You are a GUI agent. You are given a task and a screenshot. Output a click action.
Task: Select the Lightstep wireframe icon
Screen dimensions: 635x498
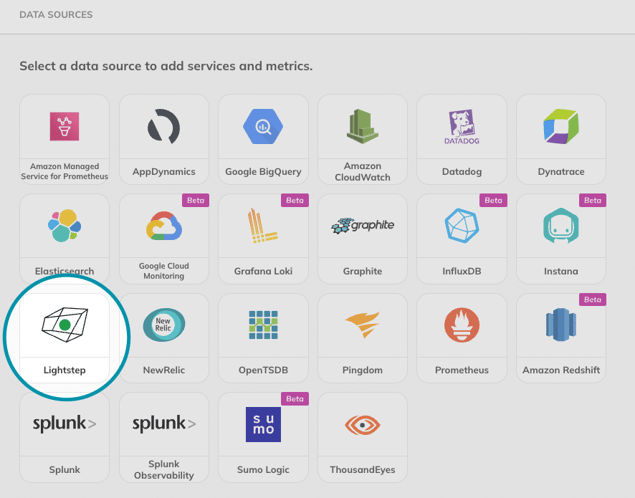64,325
